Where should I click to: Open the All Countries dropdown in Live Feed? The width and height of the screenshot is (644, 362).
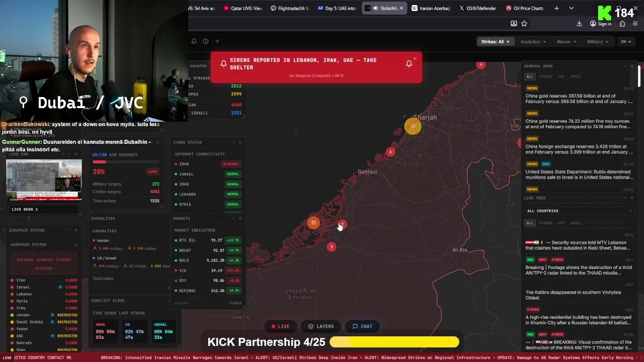579,211
